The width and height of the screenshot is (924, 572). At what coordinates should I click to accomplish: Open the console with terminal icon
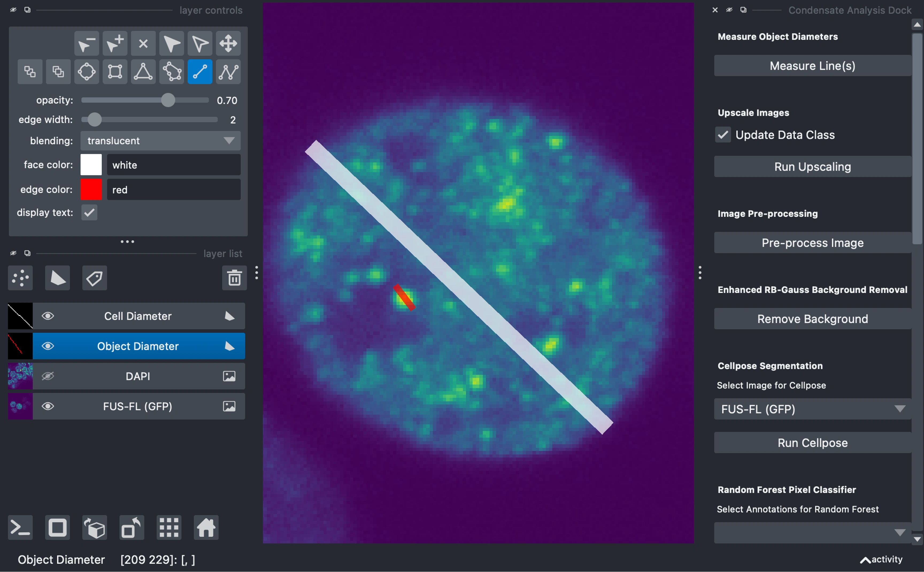point(20,527)
